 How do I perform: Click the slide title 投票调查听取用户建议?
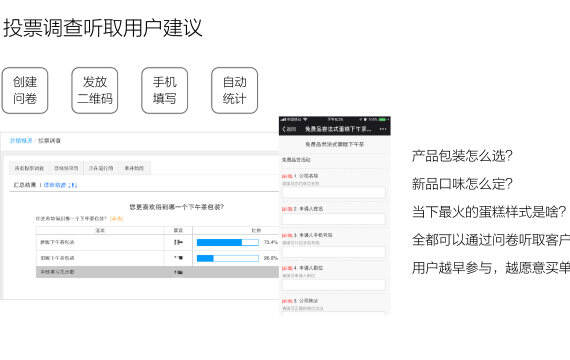103,28
